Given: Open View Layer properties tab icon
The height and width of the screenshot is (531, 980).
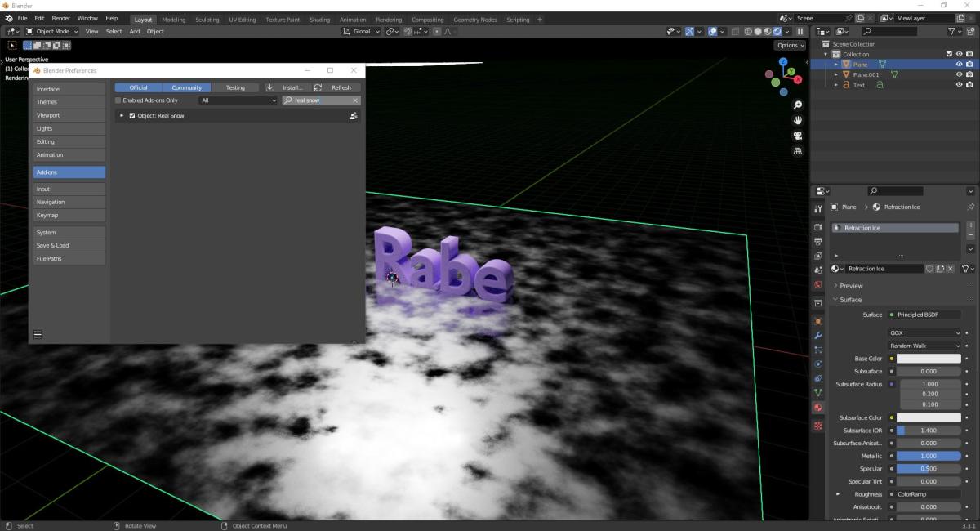Looking at the screenshot, I should 817,256.
